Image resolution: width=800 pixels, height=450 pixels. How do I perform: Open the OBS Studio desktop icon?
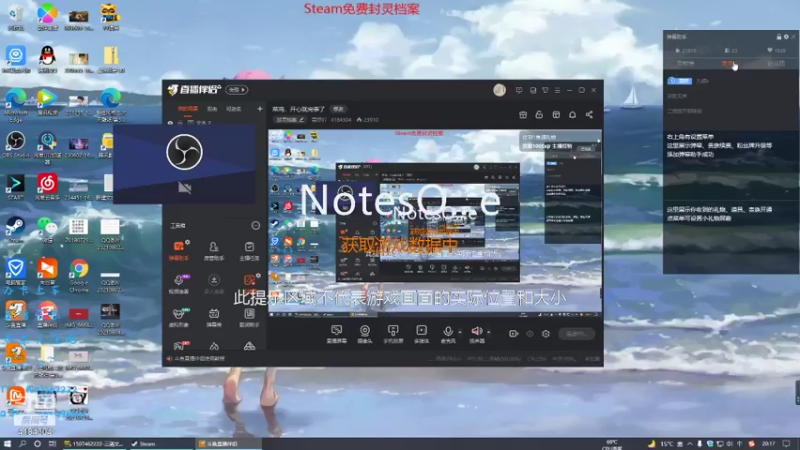pyautogui.click(x=15, y=144)
